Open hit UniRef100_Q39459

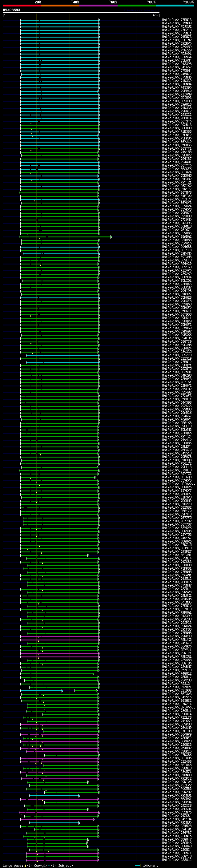click(x=177, y=47)
